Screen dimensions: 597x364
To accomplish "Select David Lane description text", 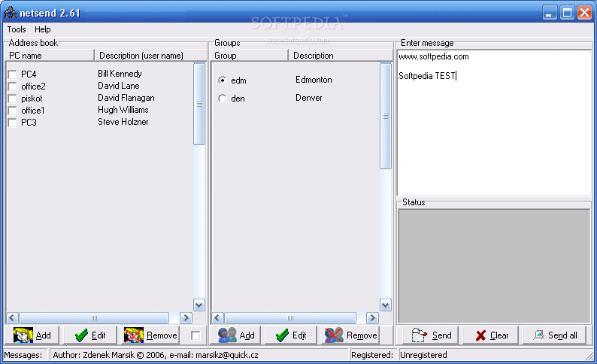I will [x=118, y=86].
